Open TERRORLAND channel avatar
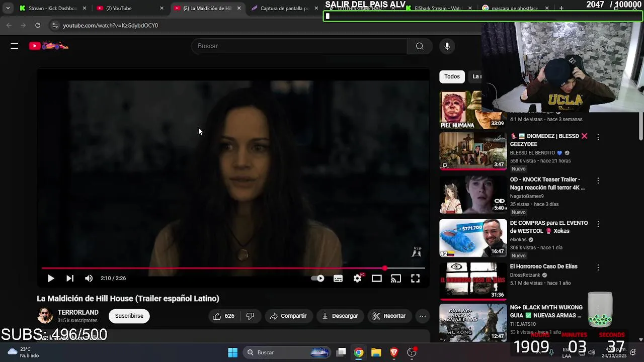Image resolution: width=644 pixels, height=362 pixels. (45, 316)
